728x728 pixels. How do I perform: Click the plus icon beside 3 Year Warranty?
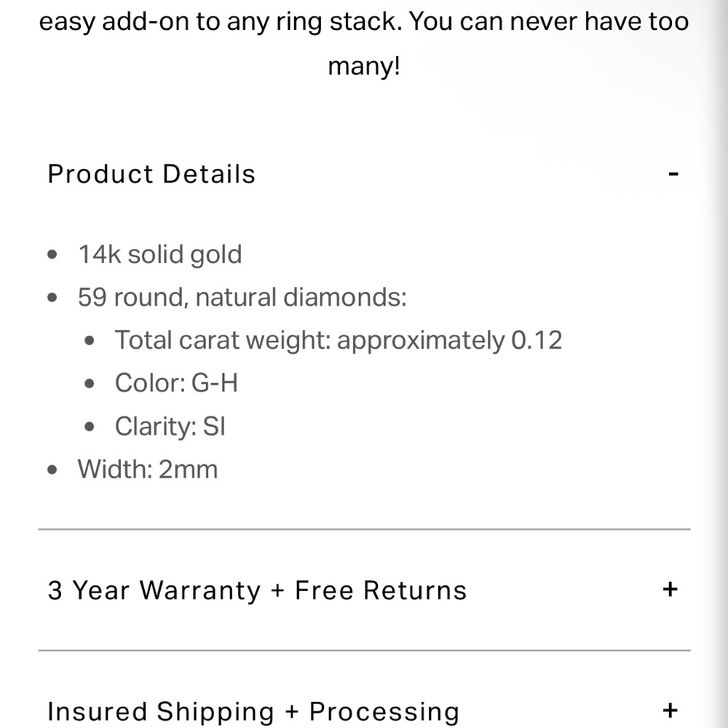pyautogui.click(x=670, y=589)
